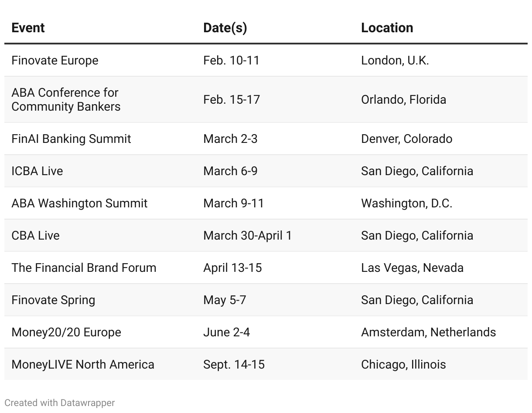Click the Location column header
Screen dimensions: 532x413
click(x=387, y=28)
